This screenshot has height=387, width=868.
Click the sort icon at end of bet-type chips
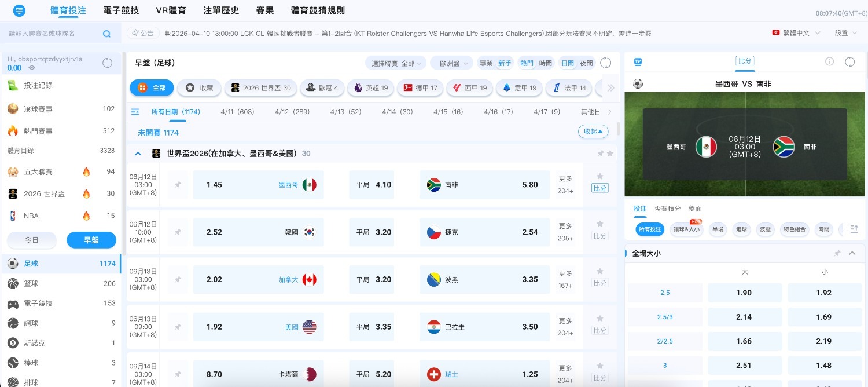tap(855, 229)
